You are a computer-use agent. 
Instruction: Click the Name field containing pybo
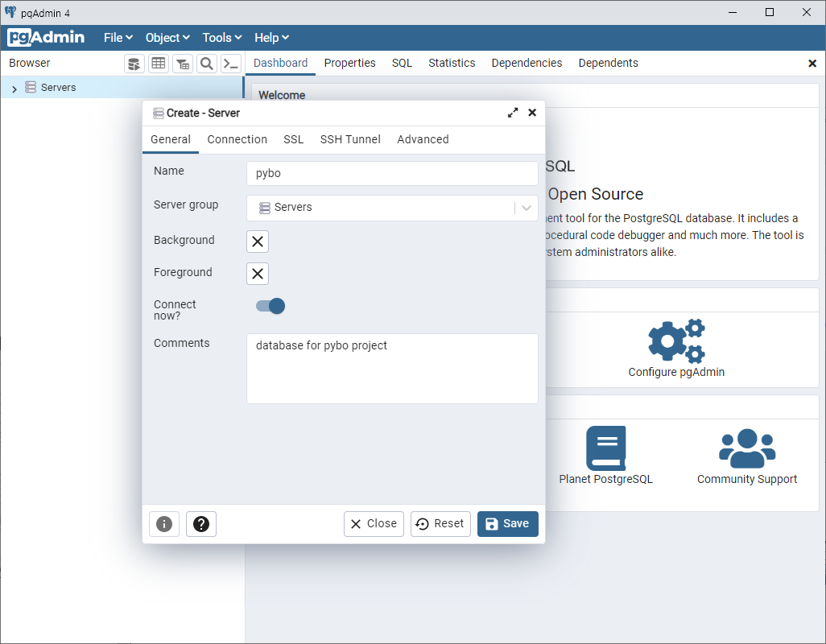[x=392, y=173]
